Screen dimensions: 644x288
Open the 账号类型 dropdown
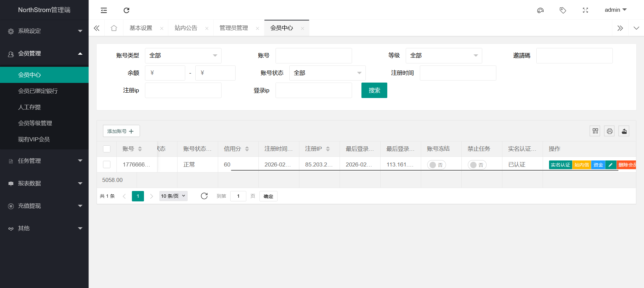pyautogui.click(x=183, y=56)
